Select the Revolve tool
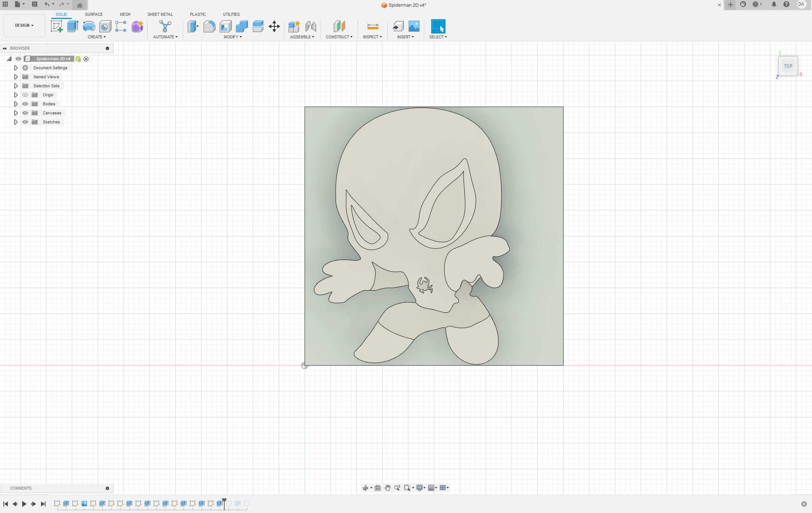This screenshot has width=812, height=513. [x=89, y=26]
